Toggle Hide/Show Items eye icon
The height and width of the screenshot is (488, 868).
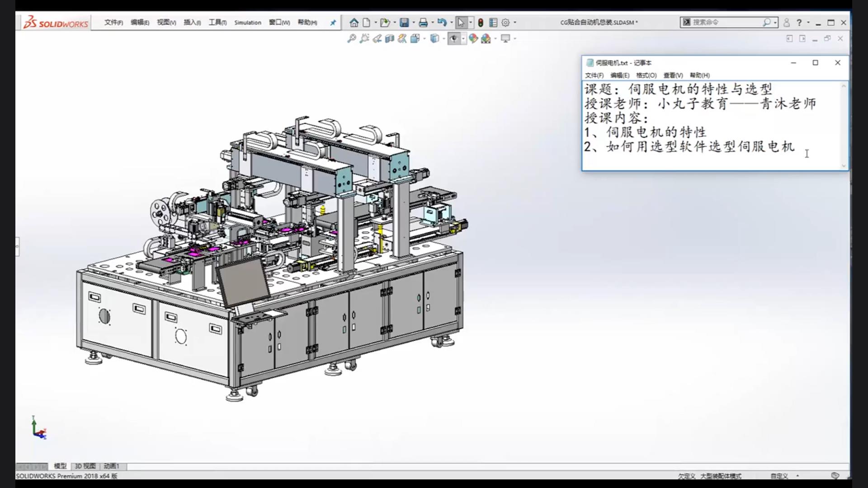pyautogui.click(x=454, y=39)
